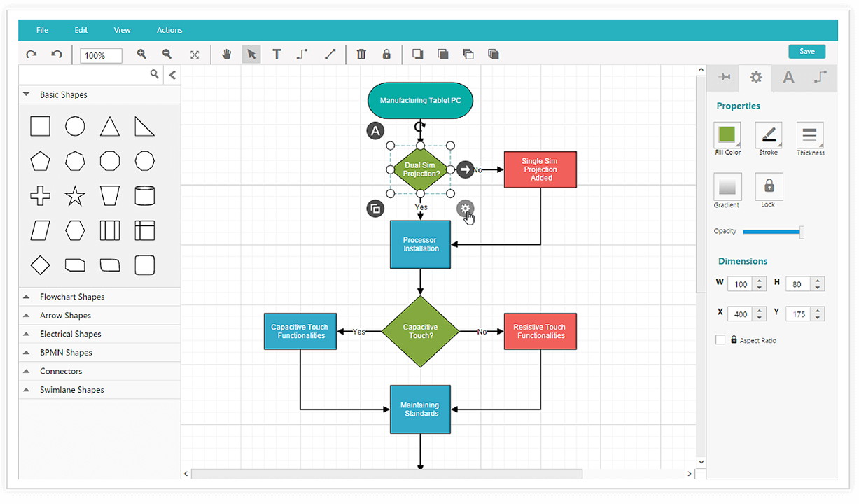
Task: Click the Delete trash icon
Action: click(x=361, y=54)
